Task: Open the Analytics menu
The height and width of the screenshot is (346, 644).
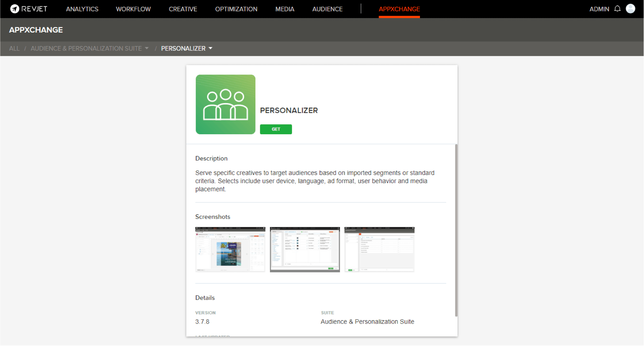Action: pos(82,9)
